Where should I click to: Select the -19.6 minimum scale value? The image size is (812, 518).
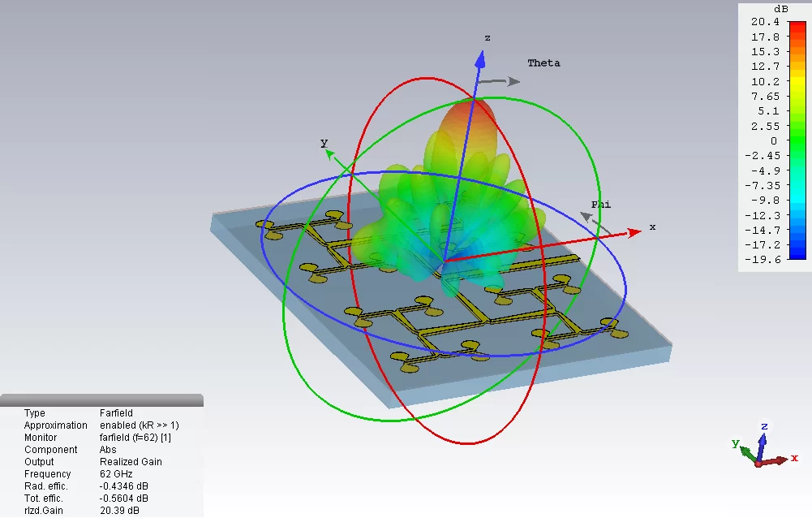(763, 260)
